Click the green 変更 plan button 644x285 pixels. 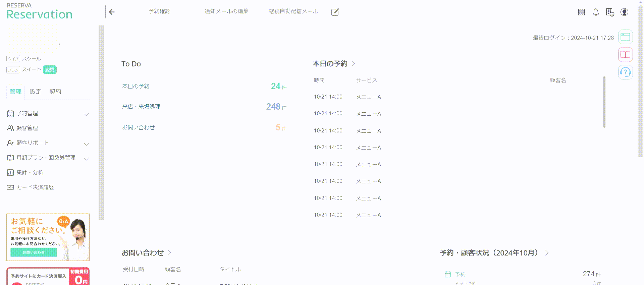pyautogui.click(x=50, y=70)
